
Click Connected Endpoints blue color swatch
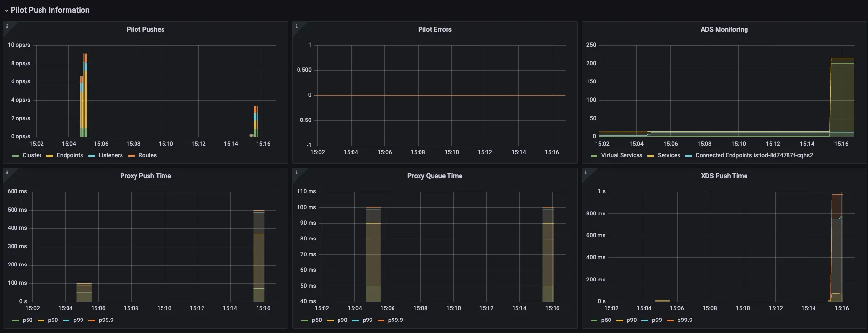point(689,156)
